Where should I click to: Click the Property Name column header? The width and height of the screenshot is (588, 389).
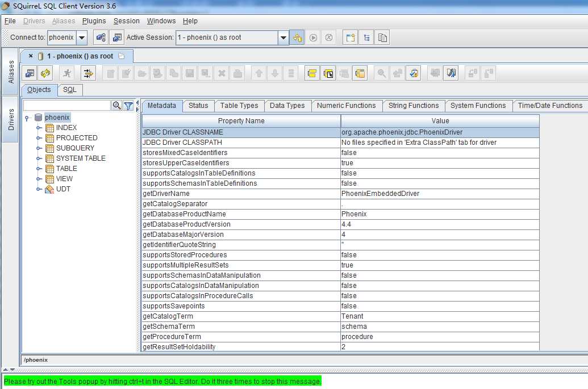241,121
